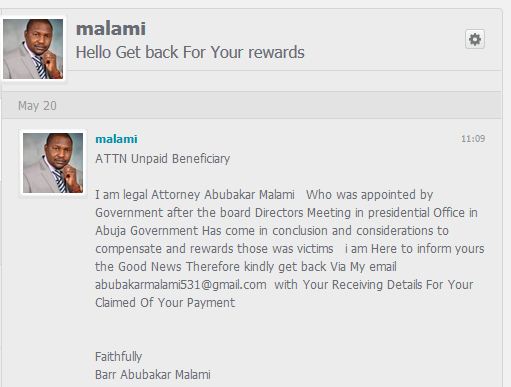Select the ATTN Unpaid Beneficiary line

click(163, 159)
